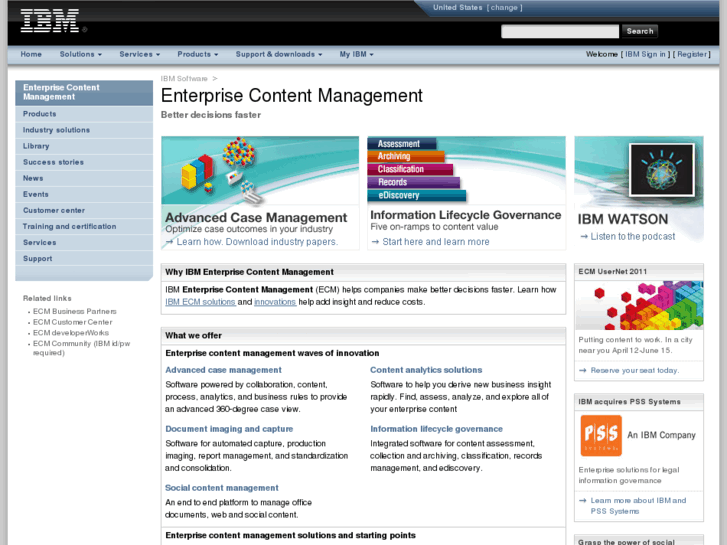This screenshot has height=545, width=727.
Task: Expand the Products dropdown in top nav
Action: 198,54
